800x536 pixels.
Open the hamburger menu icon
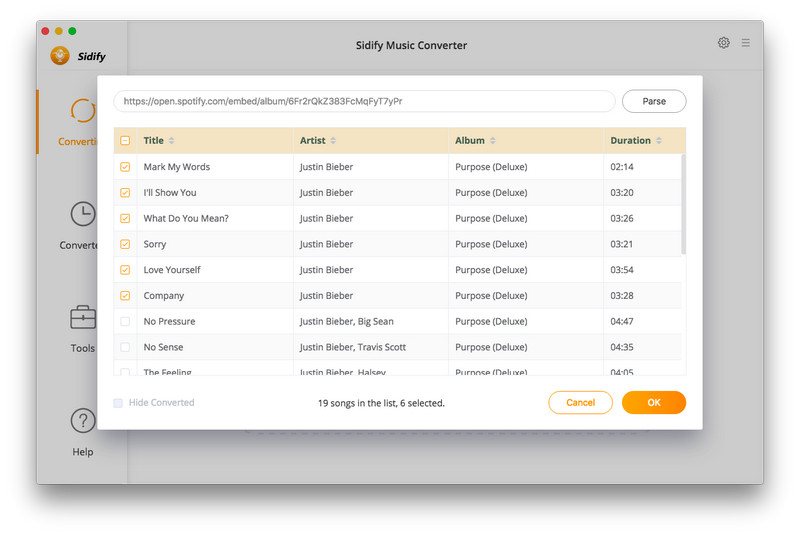click(x=745, y=43)
